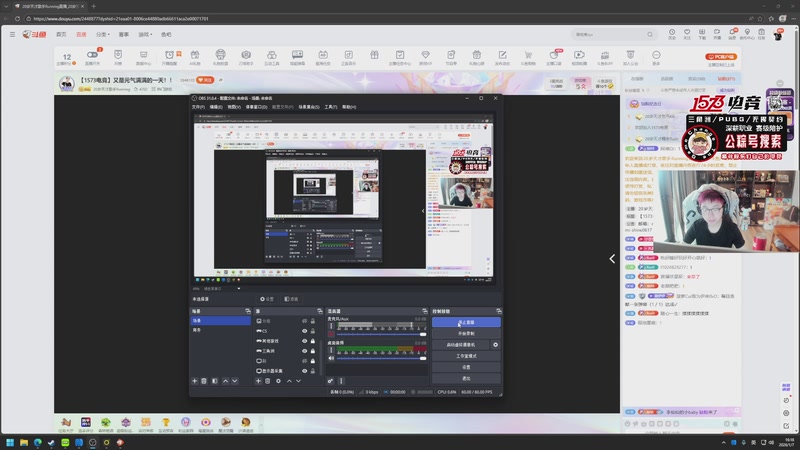Show hidden icons in Windows system tray
Screen dimensions: 800x450
pyautogui.click(x=723, y=442)
